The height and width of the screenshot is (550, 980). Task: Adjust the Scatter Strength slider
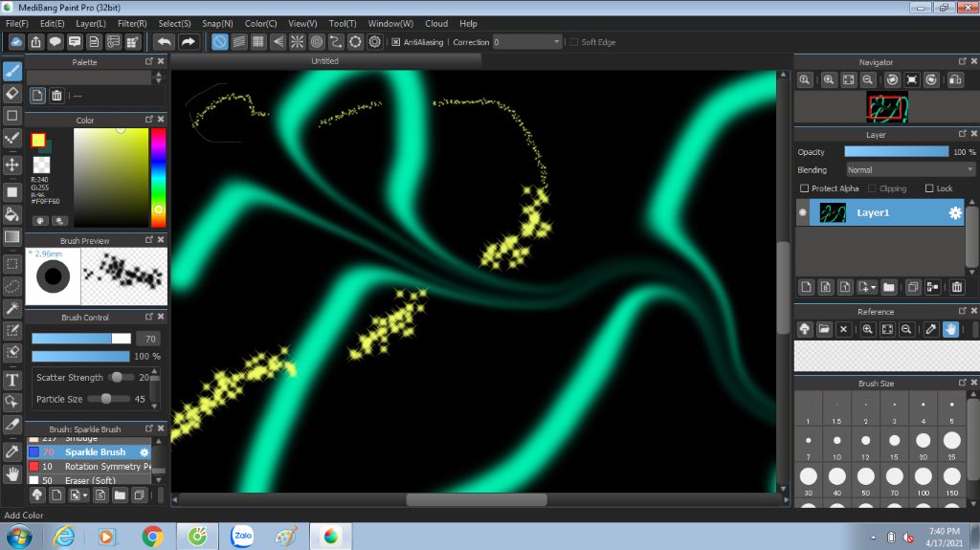[x=120, y=377]
